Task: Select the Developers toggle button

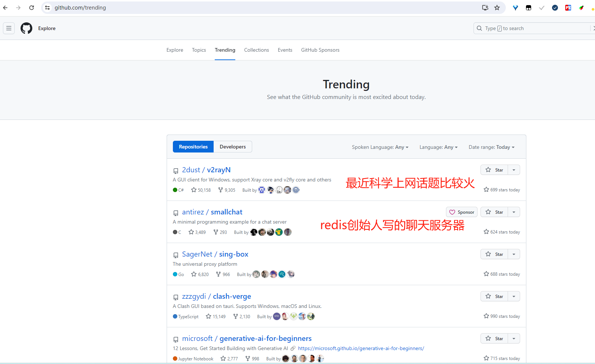Action: (233, 147)
